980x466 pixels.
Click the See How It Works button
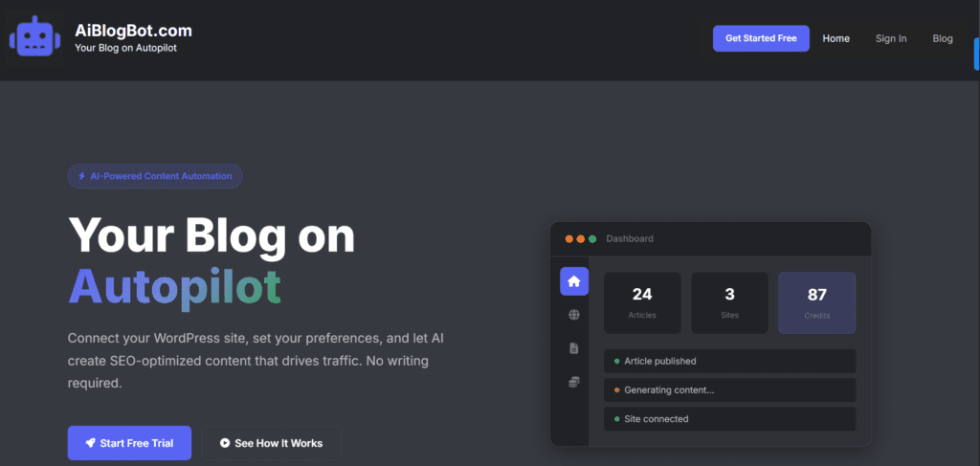point(271,443)
